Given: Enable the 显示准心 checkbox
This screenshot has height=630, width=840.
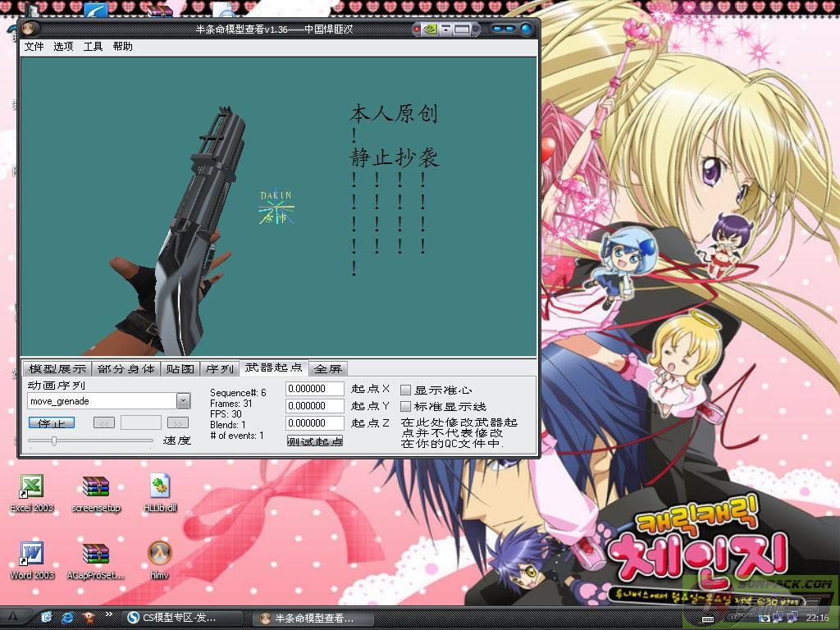Looking at the screenshot, I should [x=406, y=390].
